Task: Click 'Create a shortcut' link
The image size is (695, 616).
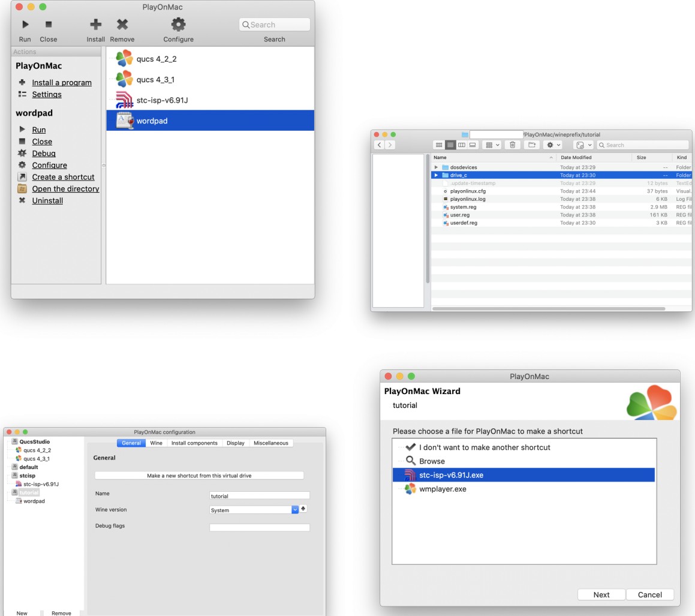Action: (x=63, y=177)
